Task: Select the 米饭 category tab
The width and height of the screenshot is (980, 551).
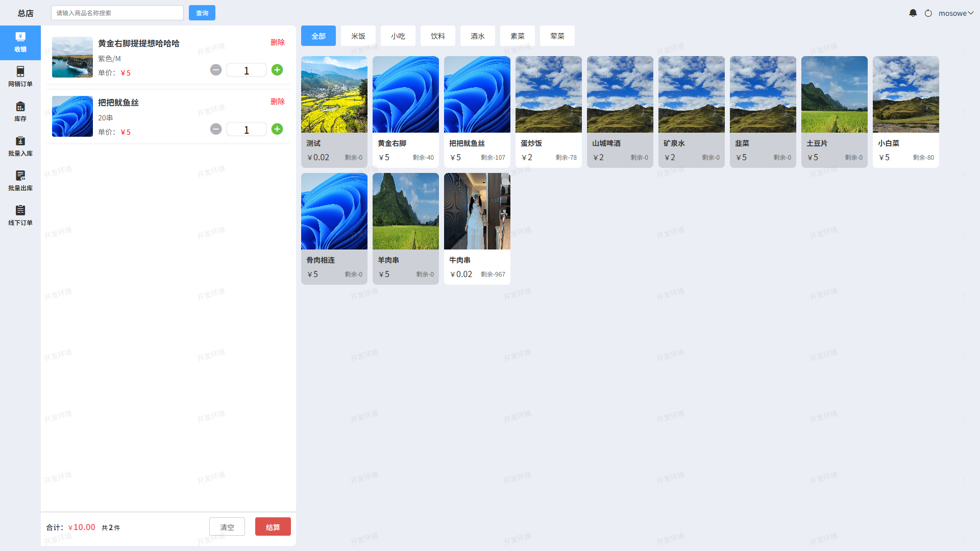Action: [358, 36]
